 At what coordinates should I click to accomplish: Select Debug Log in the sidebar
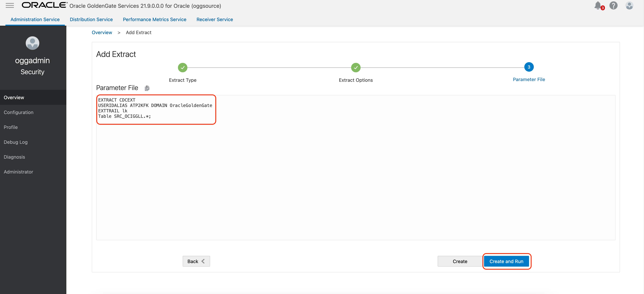(16, 142)
